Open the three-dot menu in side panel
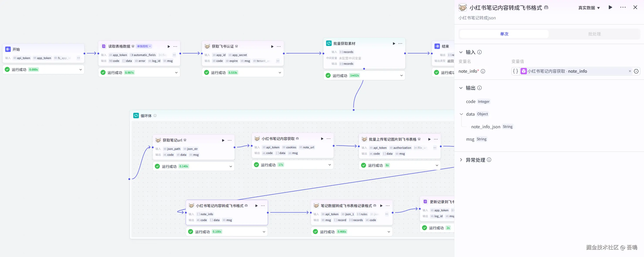Screen dimensions: 644x257 point(623,7)
